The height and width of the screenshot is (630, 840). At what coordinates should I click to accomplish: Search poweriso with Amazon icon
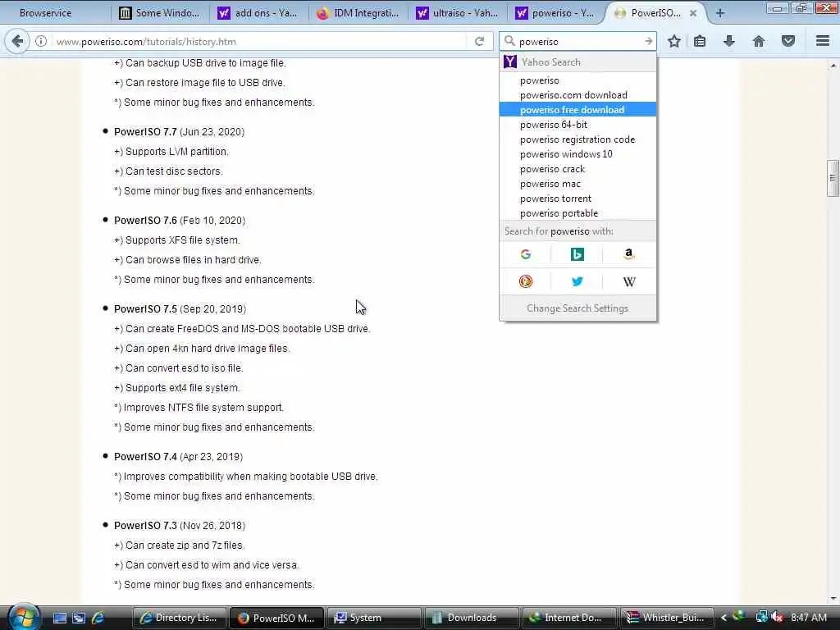629,254
